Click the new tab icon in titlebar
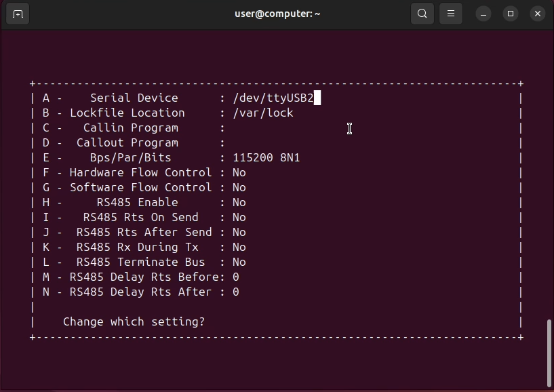 [18, 14]
